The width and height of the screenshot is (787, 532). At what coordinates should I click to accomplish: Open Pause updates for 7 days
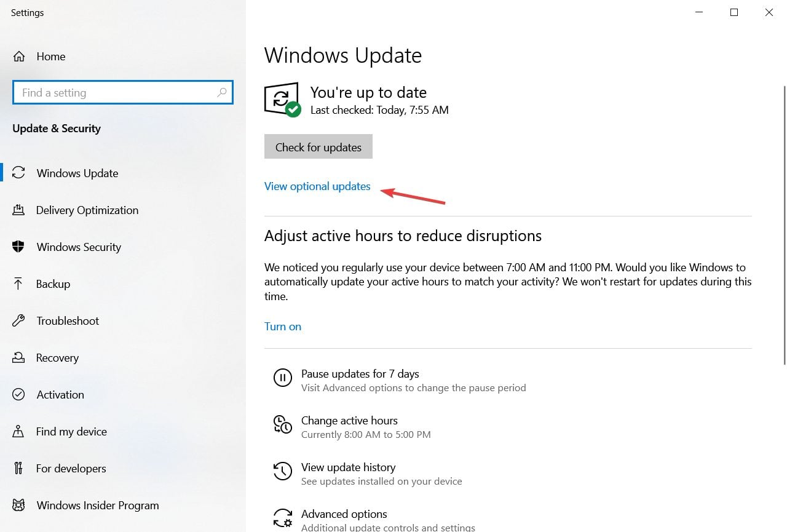click(x=360, y=373)
